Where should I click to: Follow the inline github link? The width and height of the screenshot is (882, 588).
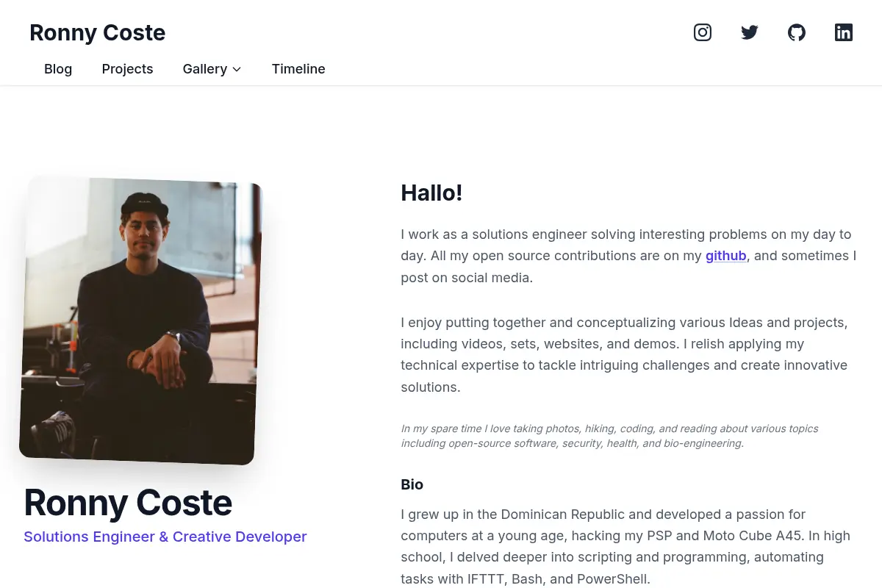pyautogui.click(x=726, y=256)
